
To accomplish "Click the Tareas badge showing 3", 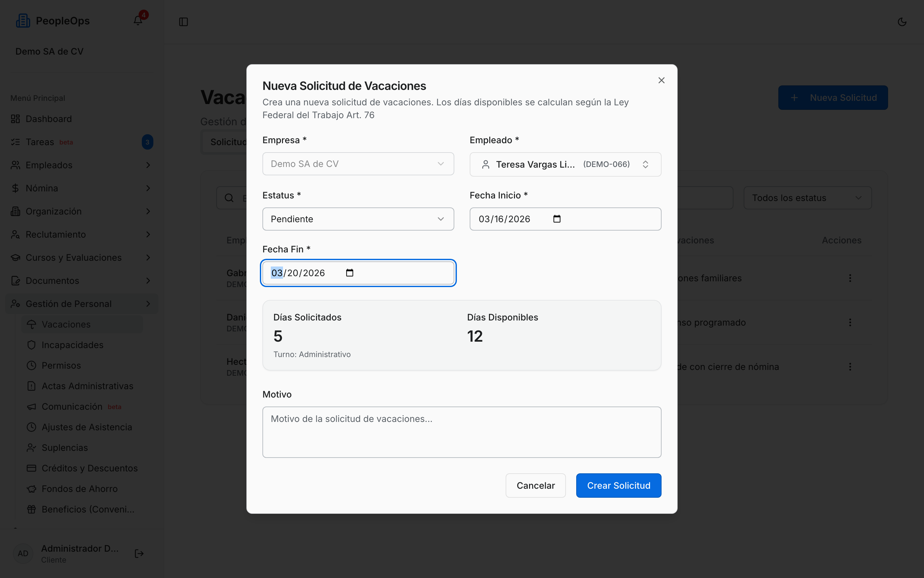I will (x=147, y=142).
